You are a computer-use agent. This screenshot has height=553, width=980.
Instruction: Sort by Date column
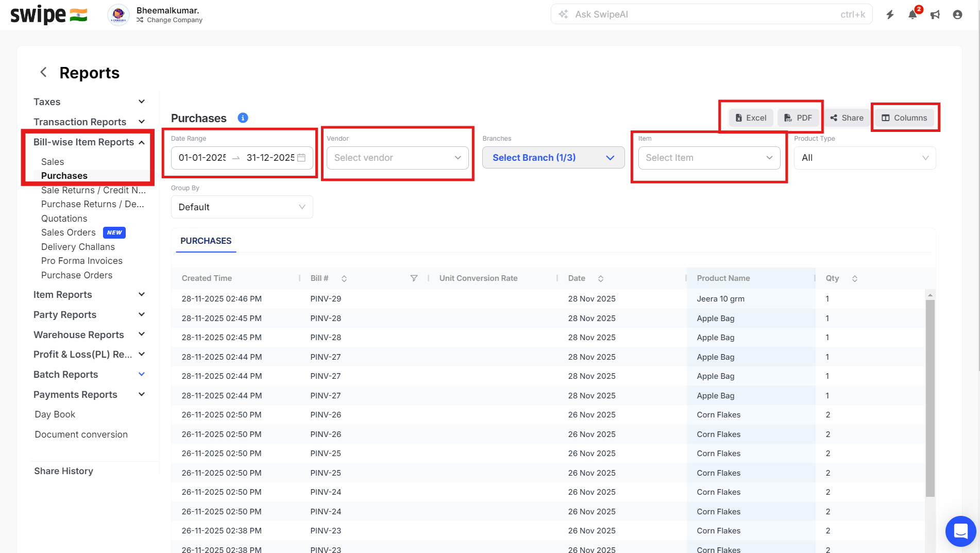click(601, 279)
